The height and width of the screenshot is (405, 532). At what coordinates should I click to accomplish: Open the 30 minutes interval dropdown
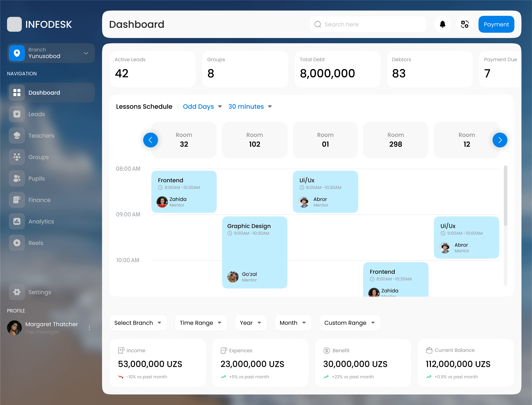pyautogui.click(x=250, y=107)
